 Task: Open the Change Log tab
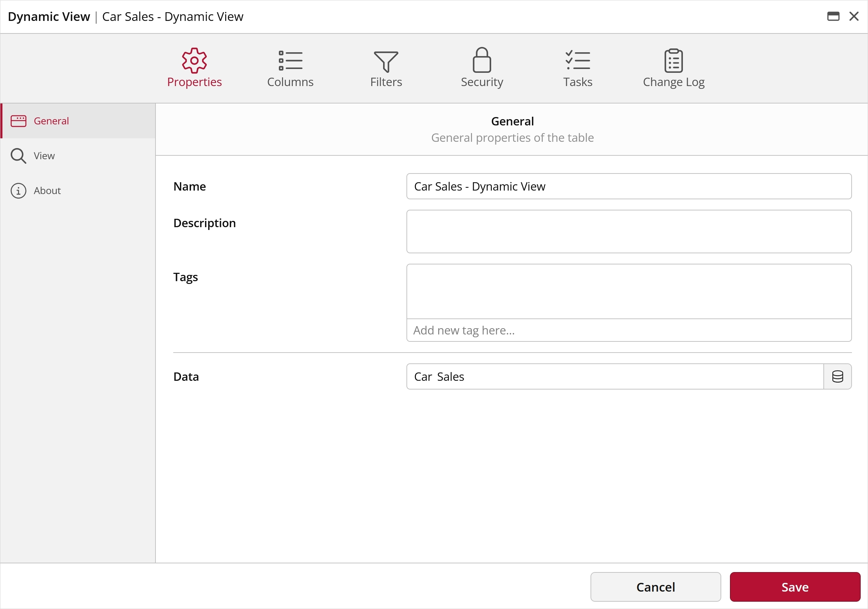click(x=674, y=68)
